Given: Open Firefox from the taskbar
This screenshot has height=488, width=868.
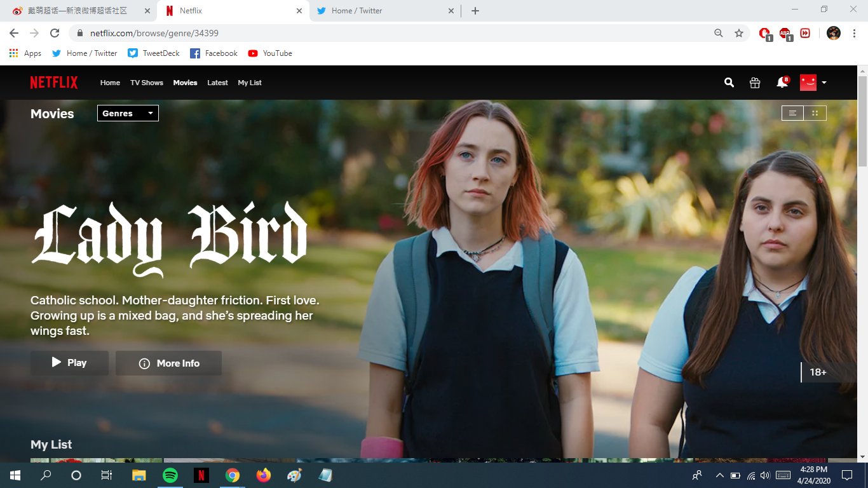Looking at the screenshot, I should point(263,475).
